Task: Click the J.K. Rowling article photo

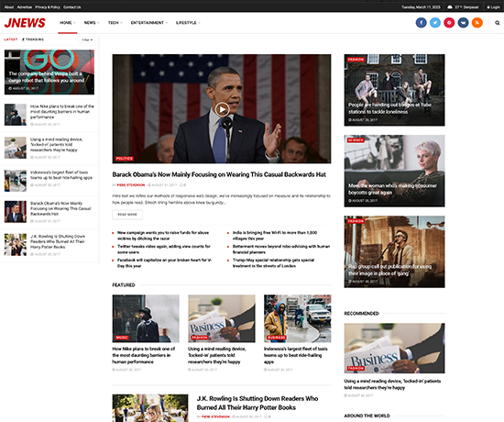Action: (150, 408)
